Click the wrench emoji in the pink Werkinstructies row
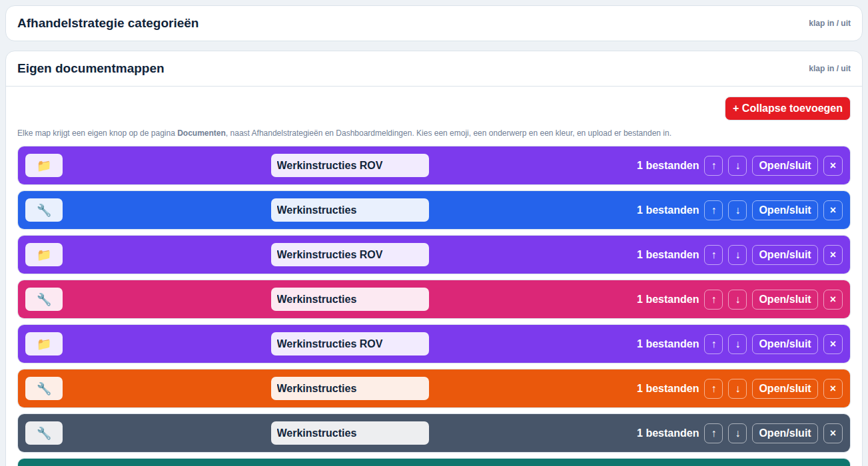The image size is (868, 466). (x=44, y=300)
